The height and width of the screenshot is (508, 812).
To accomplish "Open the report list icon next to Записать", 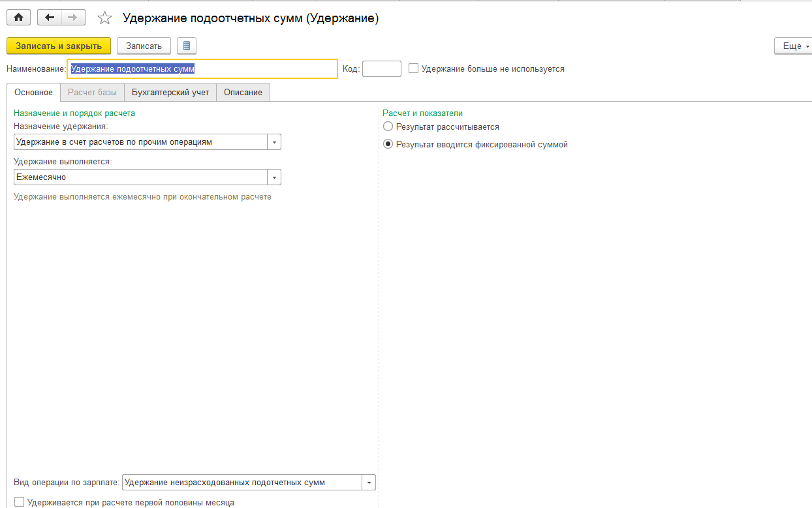I will coord(187,46).
